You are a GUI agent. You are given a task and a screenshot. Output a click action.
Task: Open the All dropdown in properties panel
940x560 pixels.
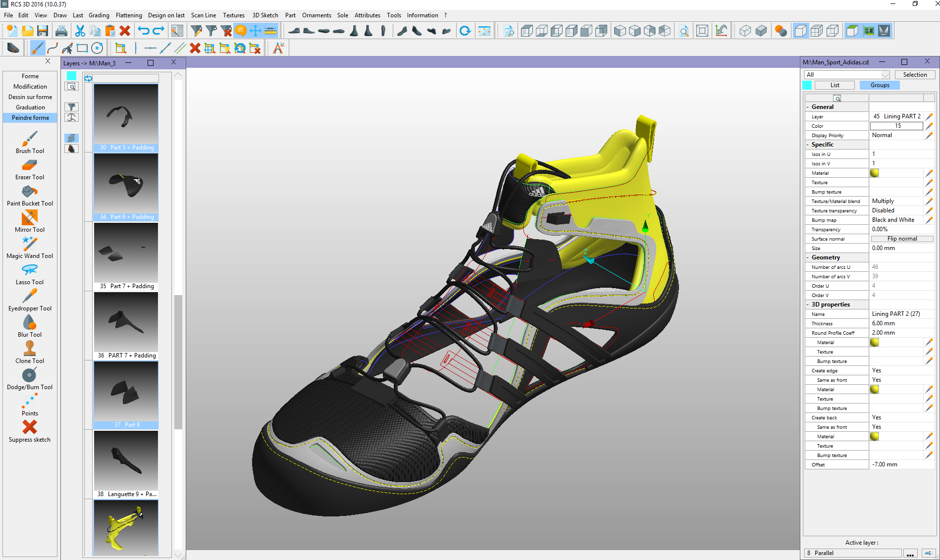click(x=847, y=75)
